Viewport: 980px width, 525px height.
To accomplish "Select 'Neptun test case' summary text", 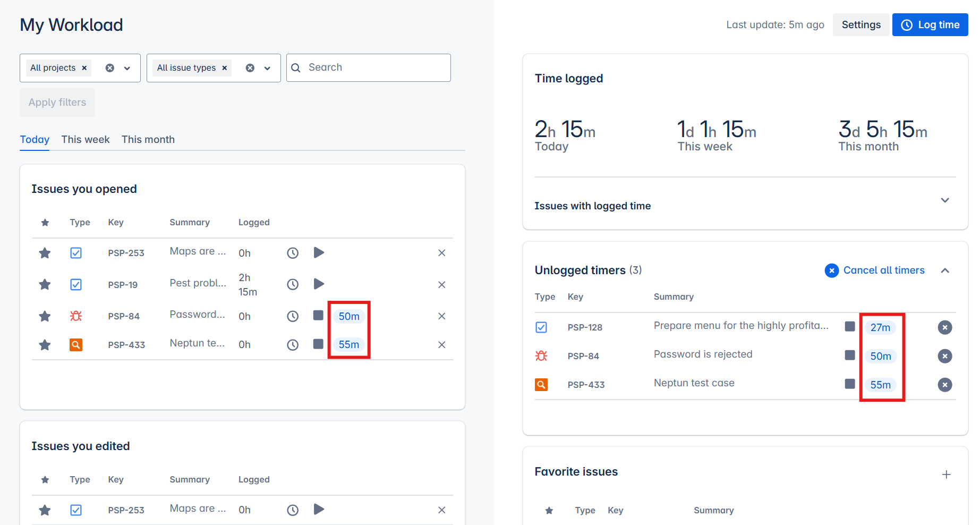I will click(x=694, y=383).
